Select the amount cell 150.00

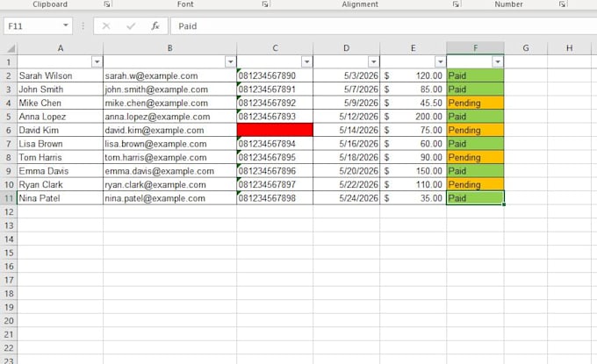click(x=414, y=171)
